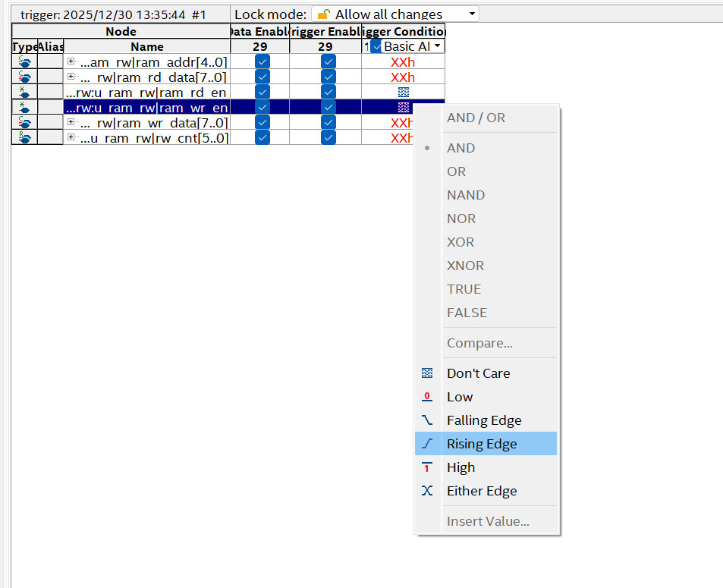The height and width of the screenshot is (588, 723).
Task: Click the Don't Care pattern icon in menu
Action: click(x=427, y=373)
